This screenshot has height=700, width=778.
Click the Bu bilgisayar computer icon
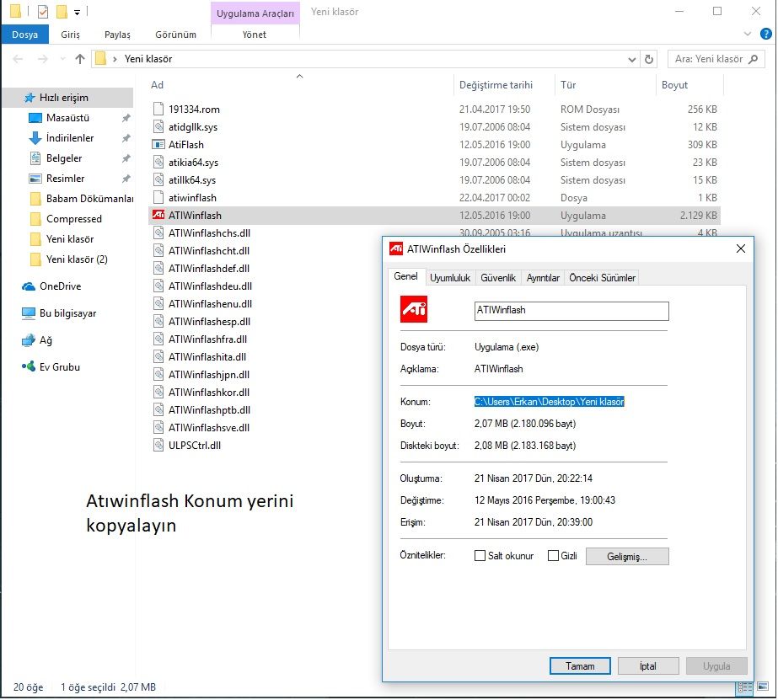coord(29,313)
